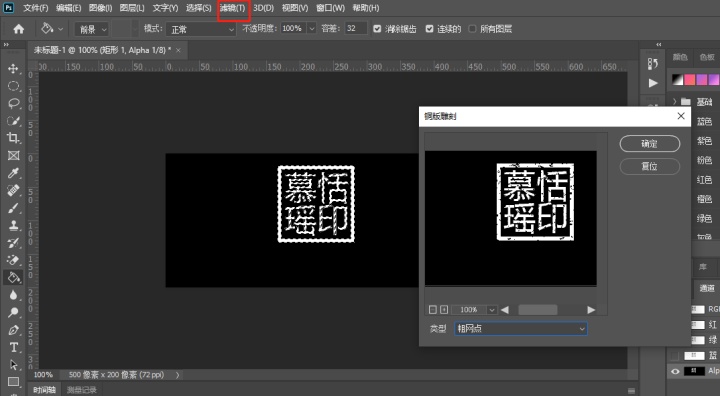Image resolution: width=720 pixels, height=396 pixels.
Task: Select the Path Selection arrow tool
Action: 13,365
